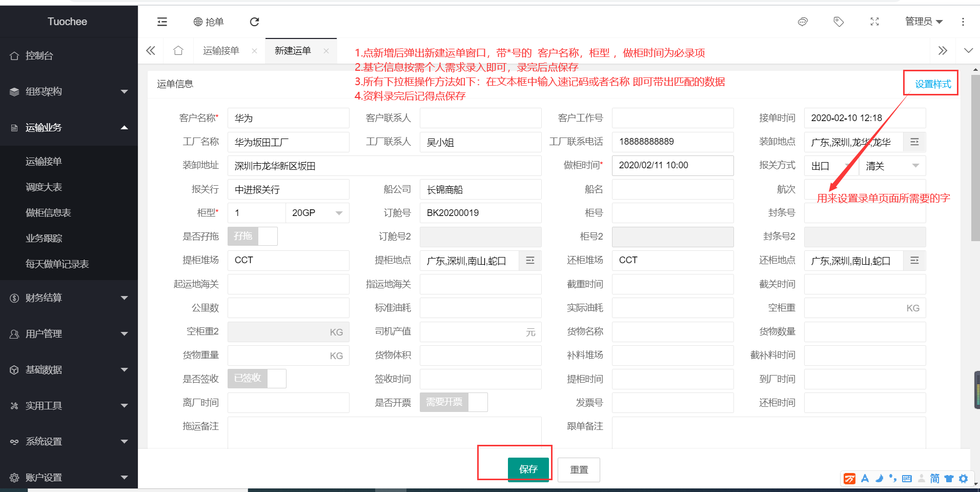Refresh the page with the reload icon
This screenshot has width=980, height=492.
[x=254, y=22]
